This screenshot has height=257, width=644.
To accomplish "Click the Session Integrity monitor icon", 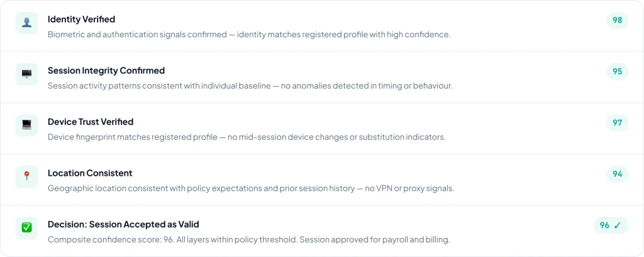I will point(26,74).
